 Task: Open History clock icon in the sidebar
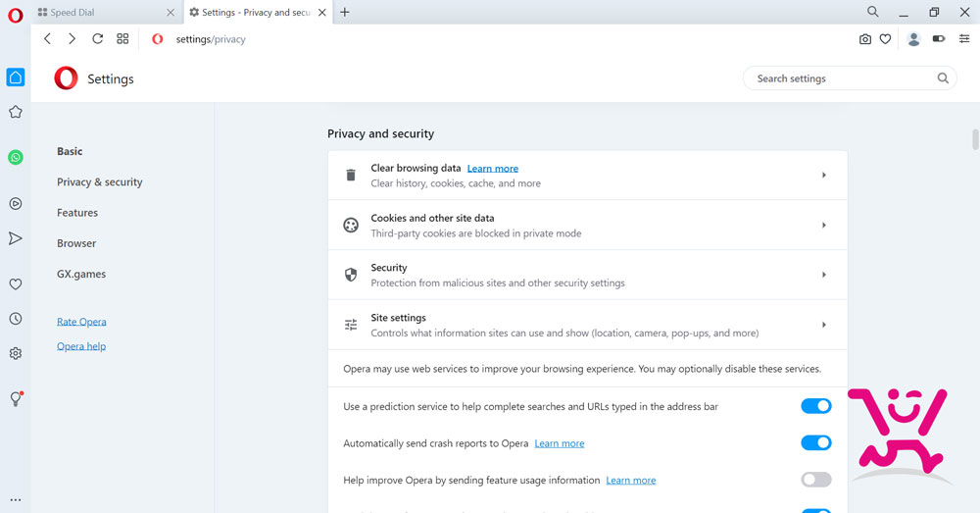click(16, 319)
